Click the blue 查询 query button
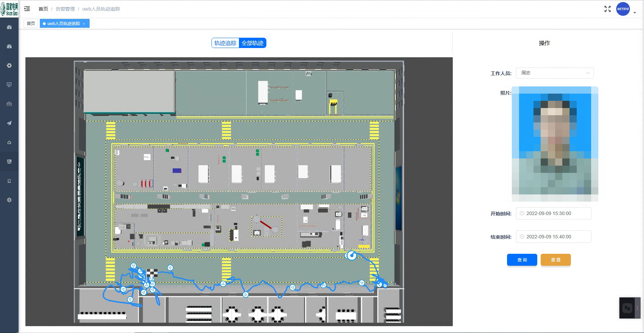This screenshot has height=333, width=644. [522, 260]
